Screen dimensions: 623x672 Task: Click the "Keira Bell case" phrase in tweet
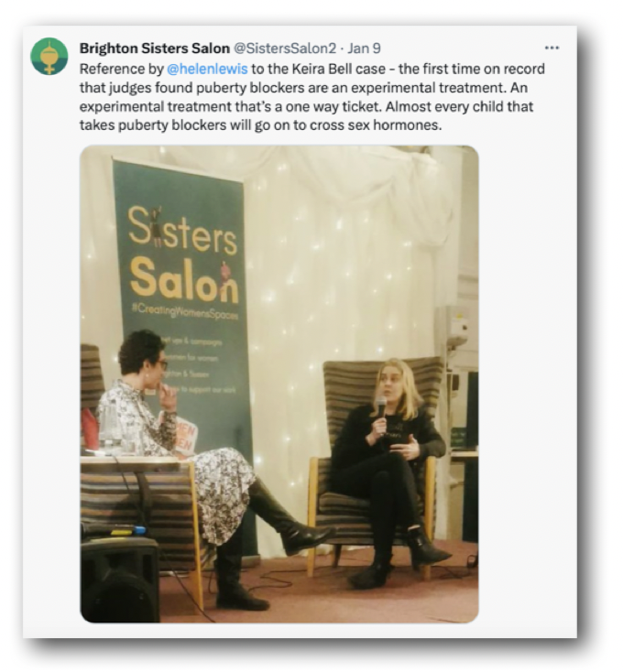pos(339,69)
